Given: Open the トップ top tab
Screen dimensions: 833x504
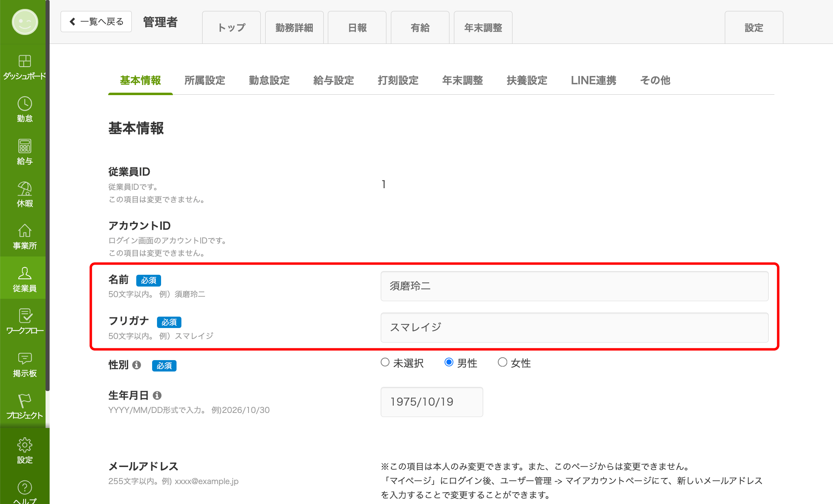Looking at the screenshot, I should tap(231, 27).
